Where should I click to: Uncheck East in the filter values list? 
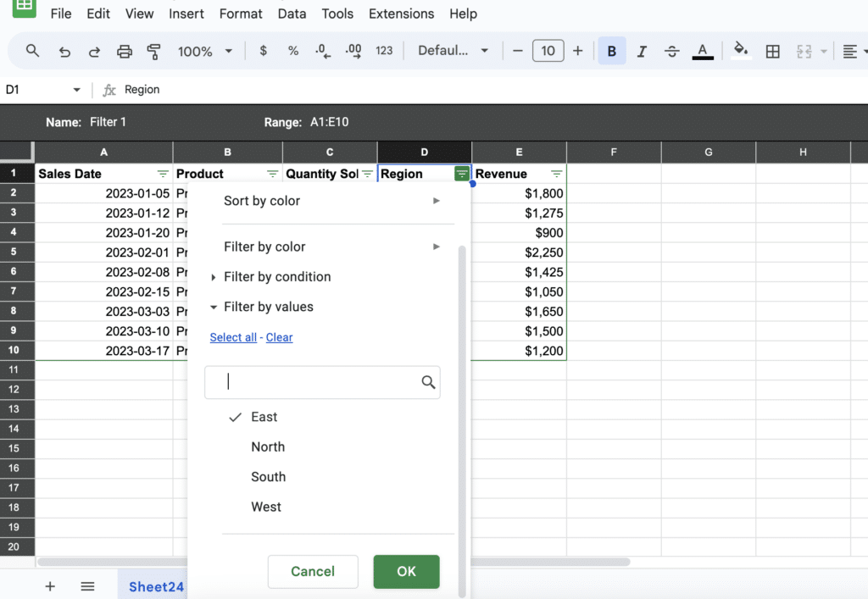pyautogui.click(x=263, y=417)
